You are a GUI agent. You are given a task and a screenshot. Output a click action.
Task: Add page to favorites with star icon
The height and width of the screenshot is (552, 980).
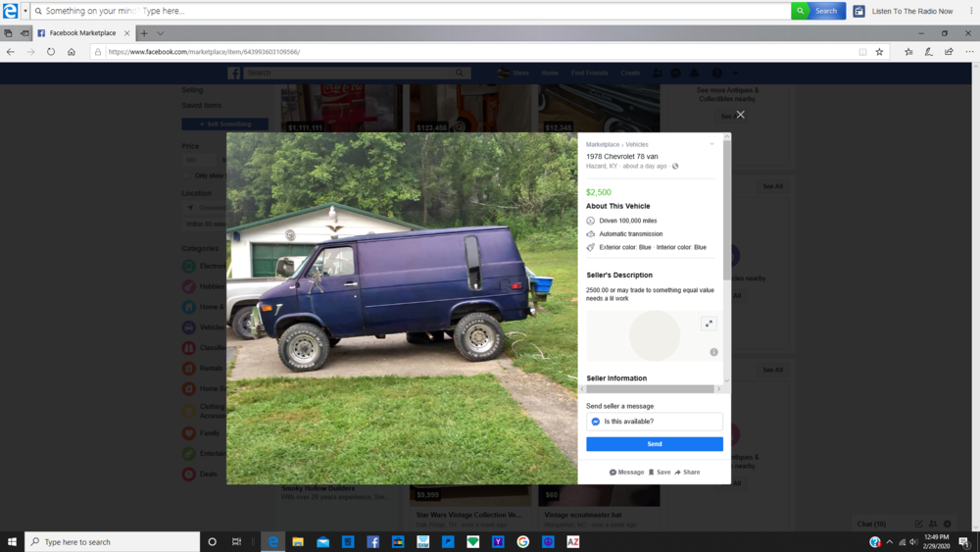[x=879, y=52]
